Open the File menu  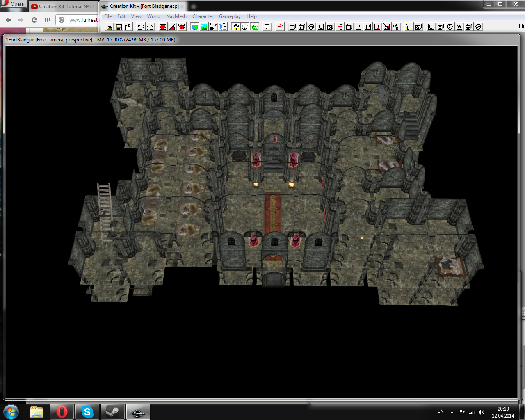click(108, 16)
